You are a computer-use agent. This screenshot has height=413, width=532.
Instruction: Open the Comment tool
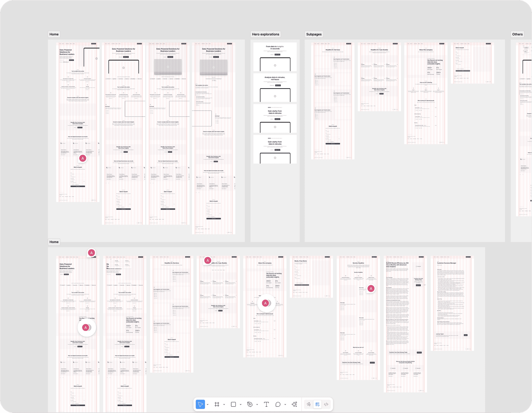click(x=278, y=404)
